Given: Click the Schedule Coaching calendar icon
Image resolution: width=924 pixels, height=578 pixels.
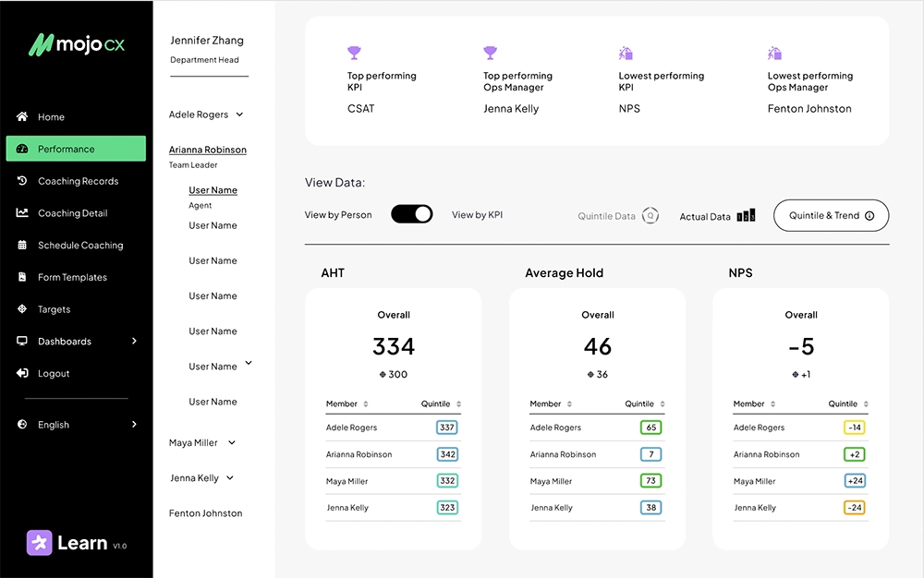Looking at the screenshot, I should click(22, 246).
